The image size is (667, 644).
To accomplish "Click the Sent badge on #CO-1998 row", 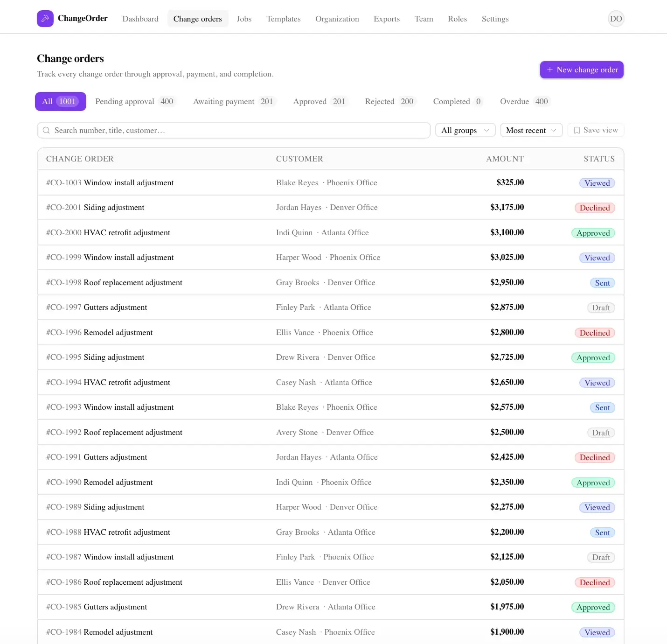I will (602, 283).
